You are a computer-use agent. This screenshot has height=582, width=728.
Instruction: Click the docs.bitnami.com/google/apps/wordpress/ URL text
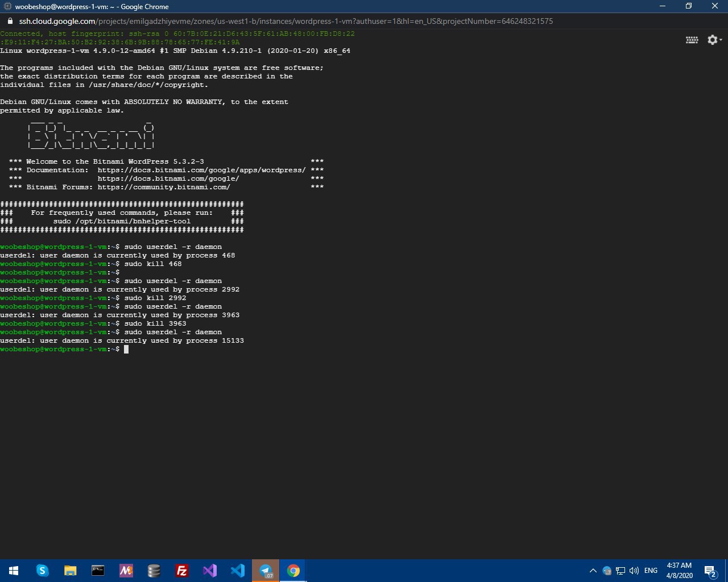(201, 171)
